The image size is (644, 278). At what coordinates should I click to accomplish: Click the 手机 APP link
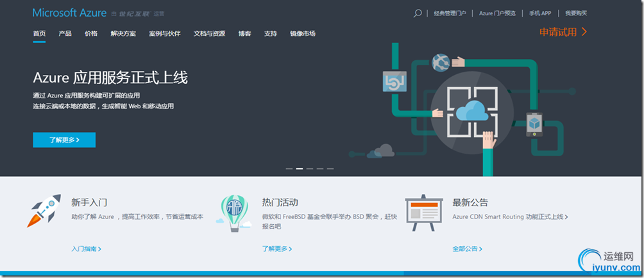click(x=540, y=13)
